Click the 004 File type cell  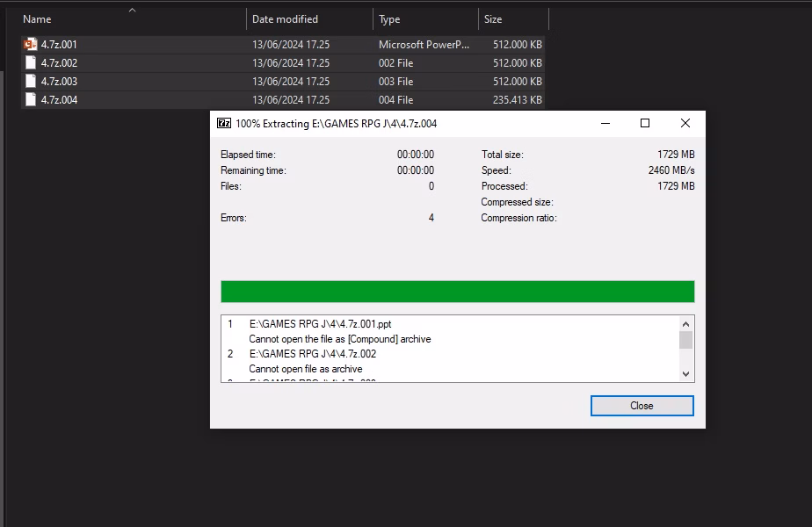[x=395, y=100]
